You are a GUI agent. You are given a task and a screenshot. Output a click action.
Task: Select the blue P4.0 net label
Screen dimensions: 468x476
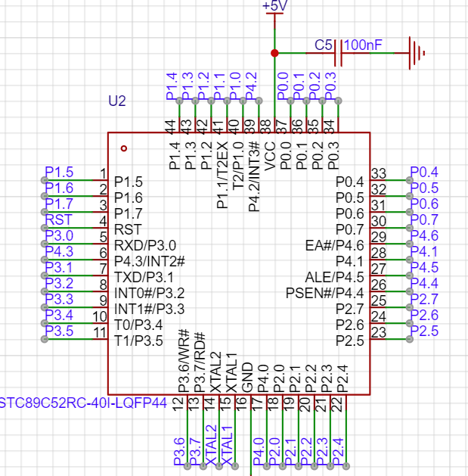(259, 452)
